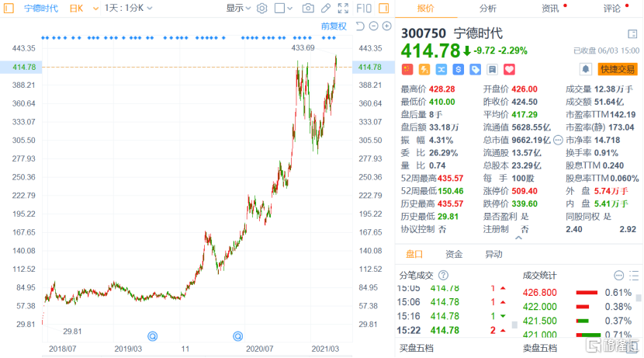Screen dimensions: 644x358
Task: Open the quote detail layout icon
Action: coord(632,33)
